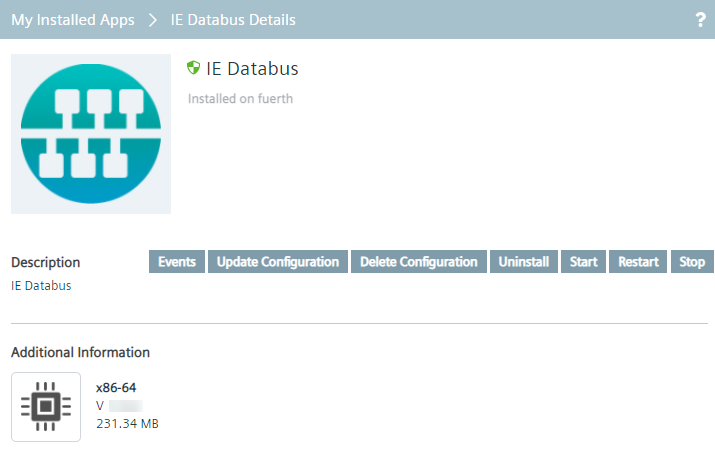Open the help question mark icon
This screenshot has width=715, height=455.
click(700, 20)
